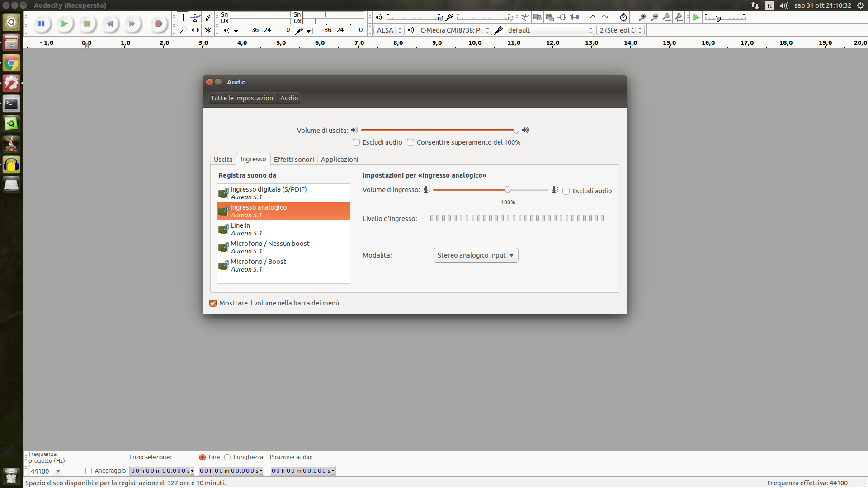
Task: Expand the project frequency 44100 dropdown
Action: point(58,471)
